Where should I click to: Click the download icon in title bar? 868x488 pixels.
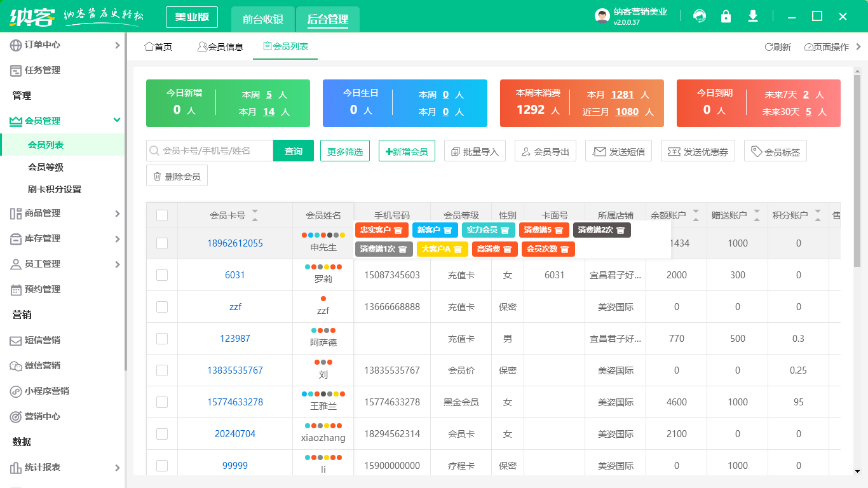(x=753, y=17)
